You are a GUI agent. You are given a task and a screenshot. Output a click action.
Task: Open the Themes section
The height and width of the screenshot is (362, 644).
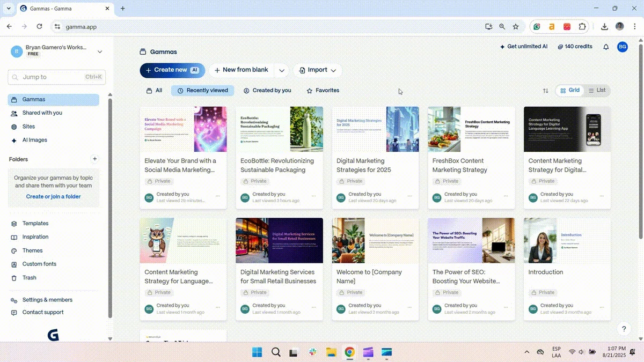point(33,250)
